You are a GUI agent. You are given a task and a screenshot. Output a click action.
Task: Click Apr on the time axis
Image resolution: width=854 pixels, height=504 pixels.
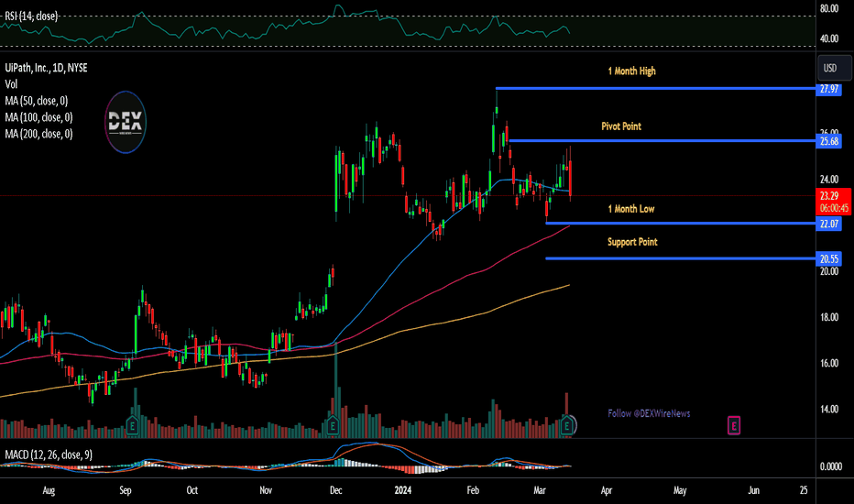pyautogui.click(x=607, y=490)
